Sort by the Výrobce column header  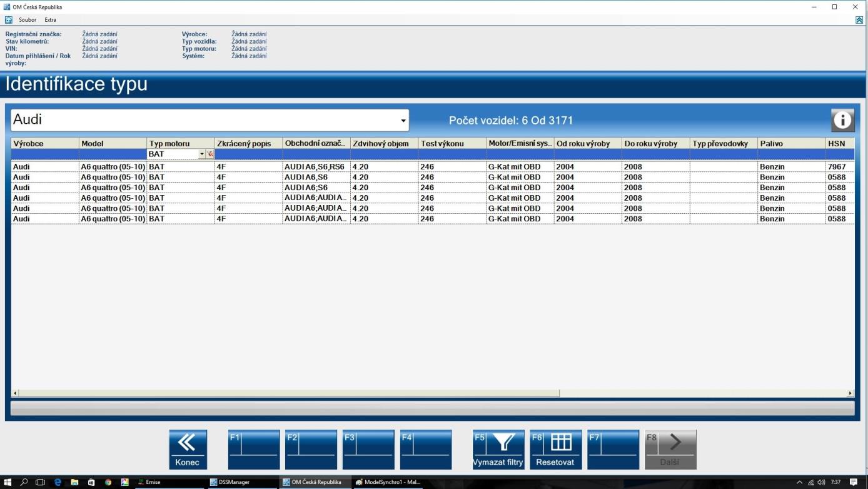tap(45, 143)
